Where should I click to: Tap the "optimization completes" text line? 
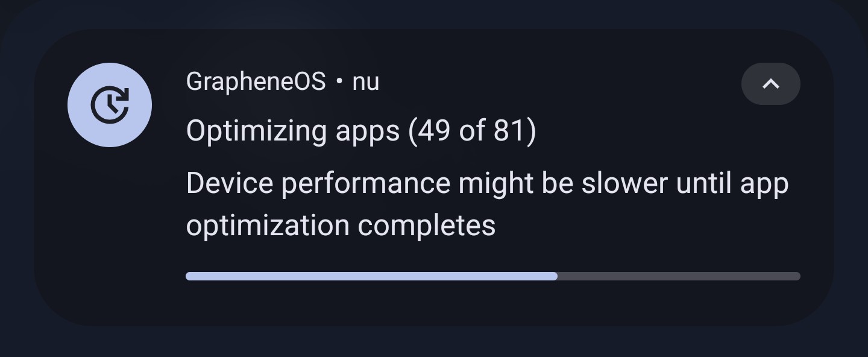pyautogui.click(x=341, y=226)
